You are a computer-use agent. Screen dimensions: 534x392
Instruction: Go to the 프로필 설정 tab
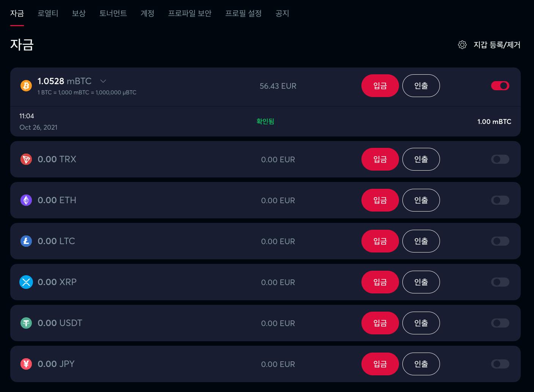pyautogui.click(x=243, y=13)
